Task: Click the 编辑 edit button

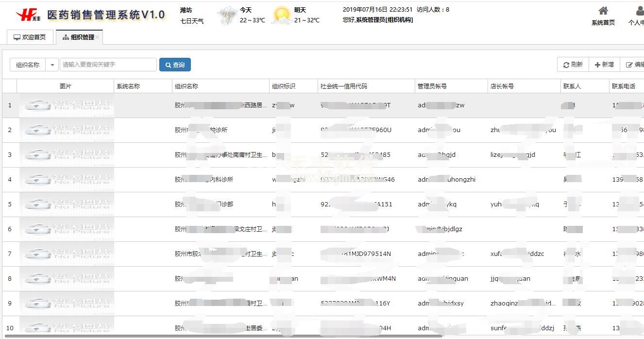Action: pyautogui.click(x=634, y=65)
